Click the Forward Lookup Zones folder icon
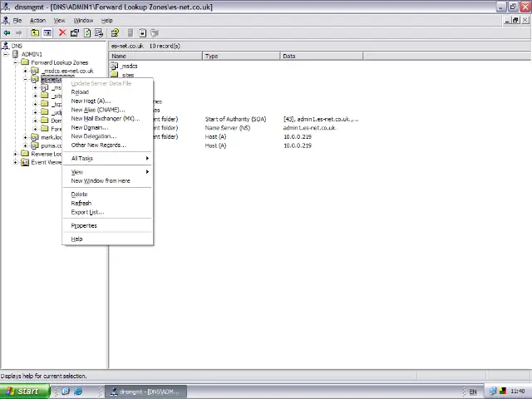Screen dimensions: 532x399 (25, 62)
